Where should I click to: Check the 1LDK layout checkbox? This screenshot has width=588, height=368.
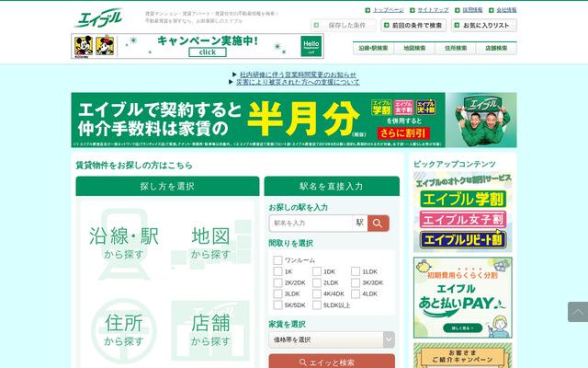point(356,271)
